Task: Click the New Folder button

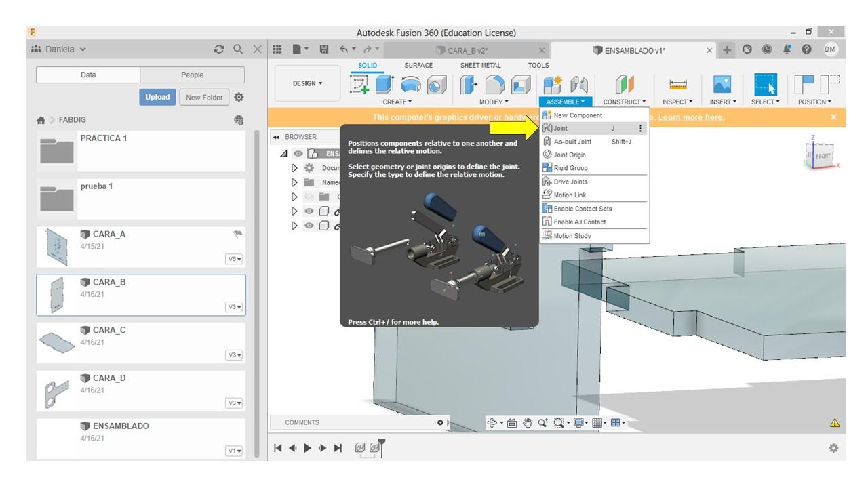Action: click(204, 97)
